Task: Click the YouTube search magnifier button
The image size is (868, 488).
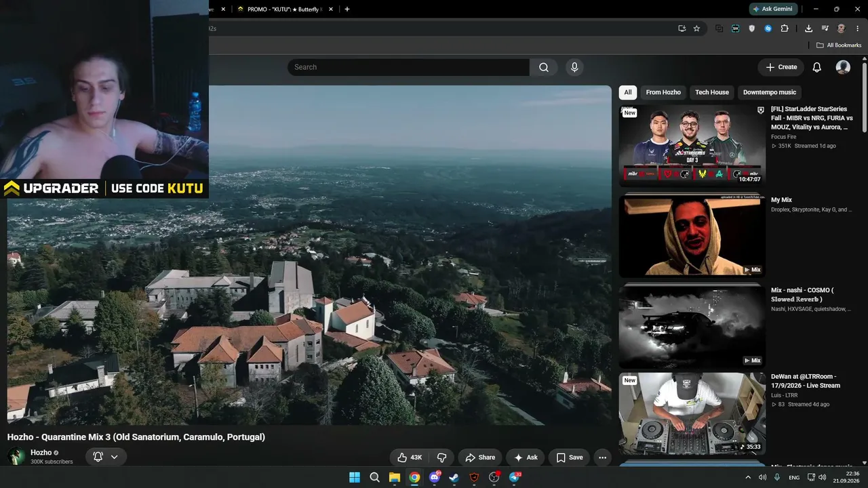Action: click(x=544, y=67)
